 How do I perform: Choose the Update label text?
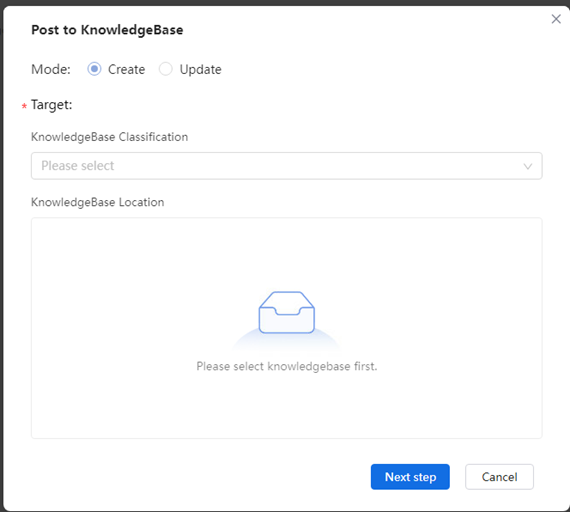(x=200, y=69)
